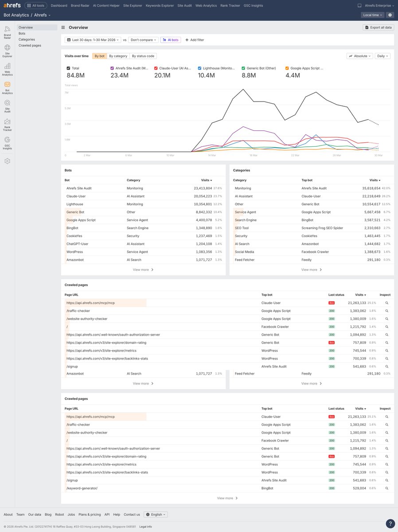Click the SEO Tool category row
Image resolution: width=398 pixels, height=532 pixels.
point(312,228)
